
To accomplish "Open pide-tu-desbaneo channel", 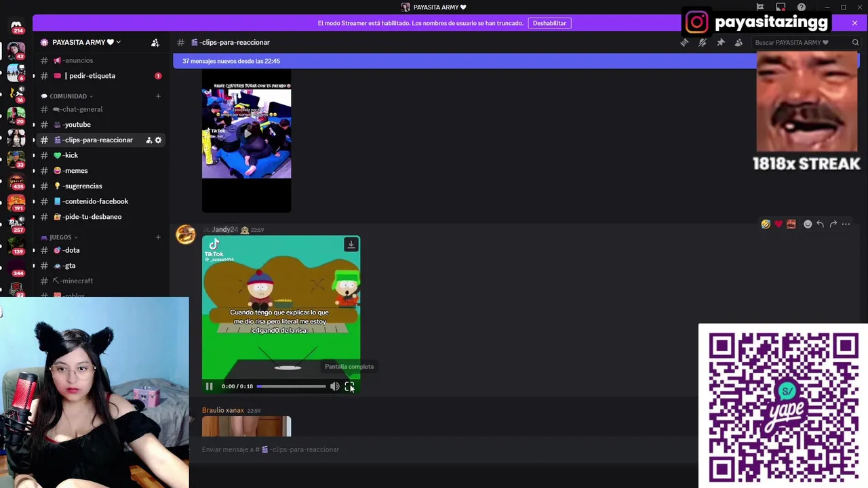I will (100, 217).
